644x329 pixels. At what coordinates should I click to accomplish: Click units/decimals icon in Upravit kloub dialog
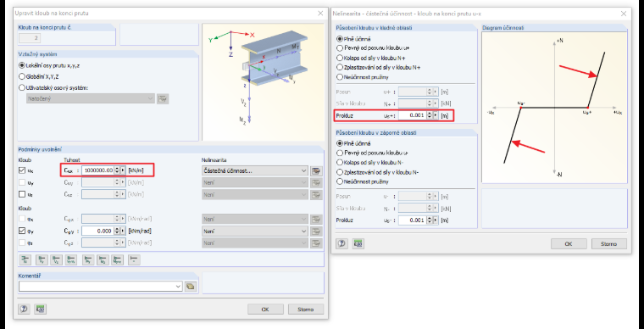(40, 309)
